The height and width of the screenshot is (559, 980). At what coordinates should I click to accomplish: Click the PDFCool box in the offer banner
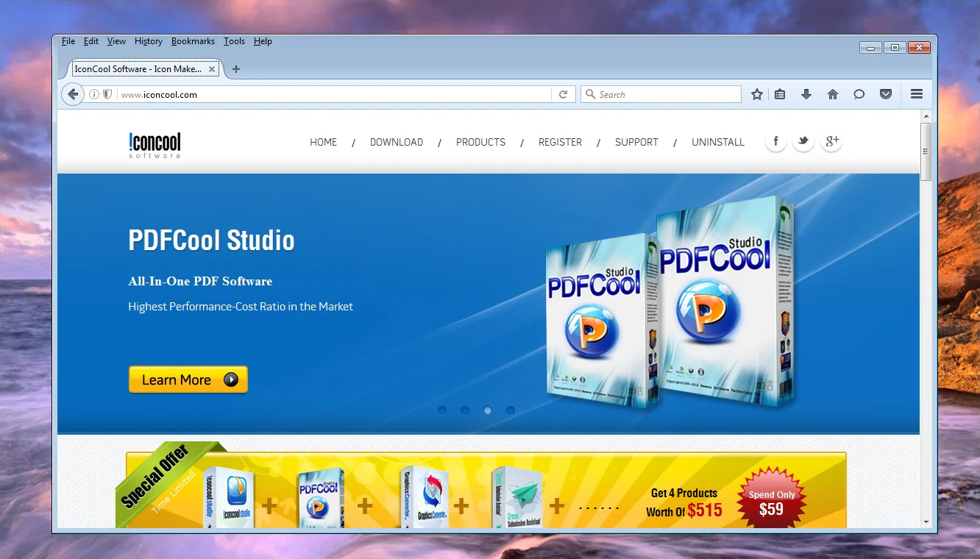322,496
